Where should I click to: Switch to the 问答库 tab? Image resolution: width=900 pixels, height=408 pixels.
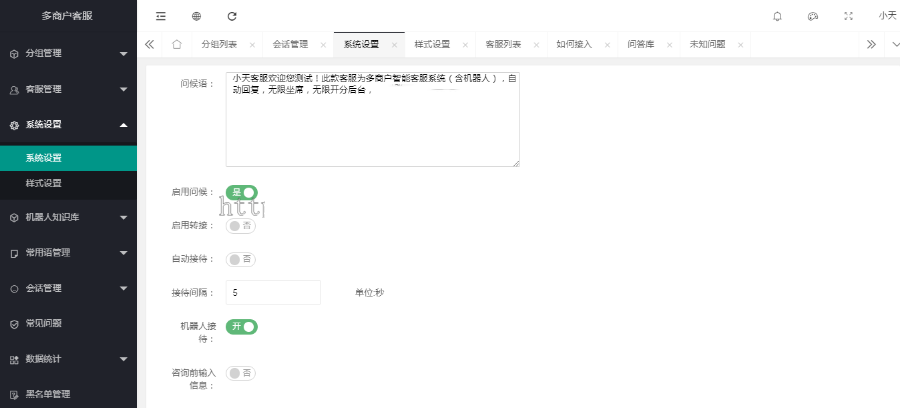click(641, 44)
